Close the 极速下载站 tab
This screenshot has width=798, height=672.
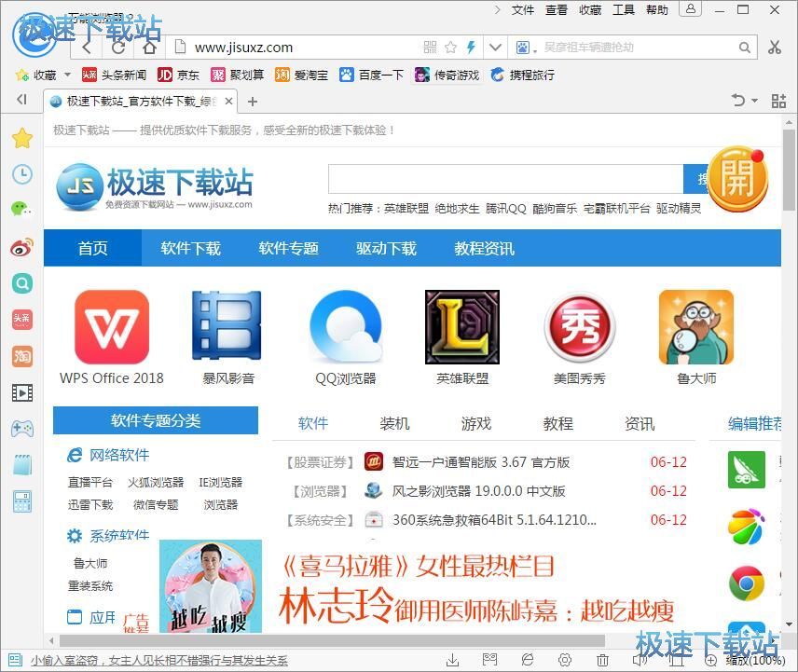tap(229, 102)
